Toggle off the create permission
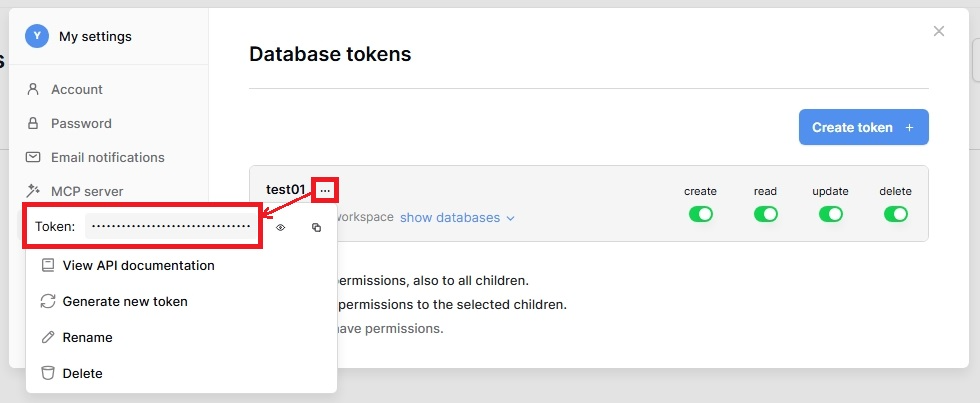Image resolution: width=980 pixels, height=403 pixels. coord(701,214)
